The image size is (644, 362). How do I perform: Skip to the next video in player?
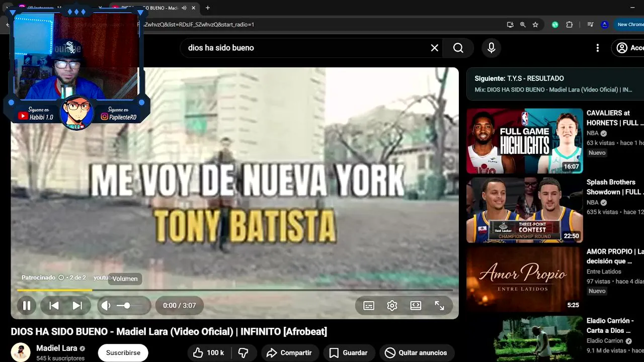tap(77, 305)
